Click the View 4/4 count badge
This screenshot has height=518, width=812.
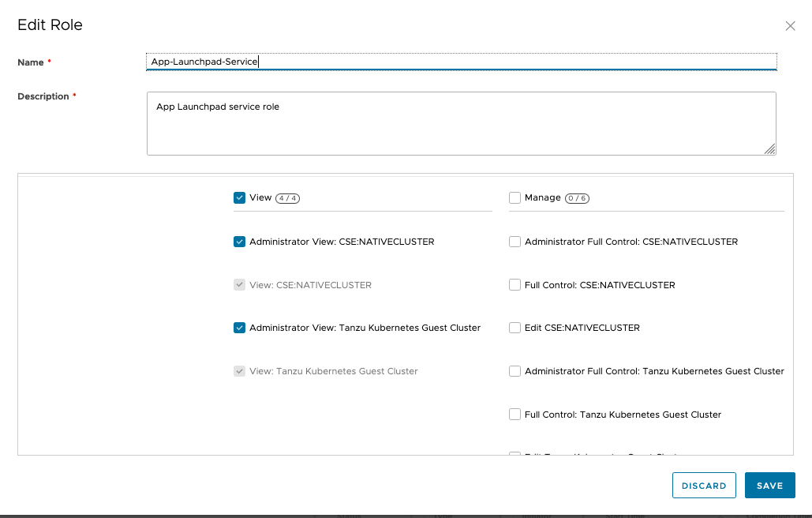coord(287,198)
